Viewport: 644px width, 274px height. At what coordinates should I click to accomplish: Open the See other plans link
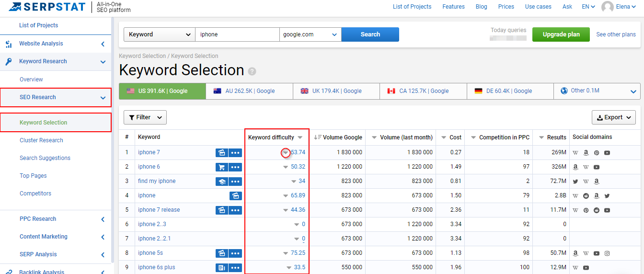(616, 34)
